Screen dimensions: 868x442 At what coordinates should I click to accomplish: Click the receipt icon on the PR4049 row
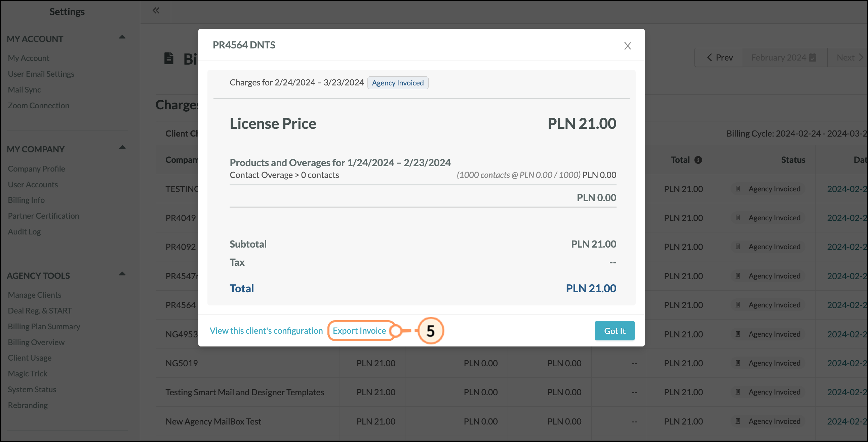click(738, 218)
